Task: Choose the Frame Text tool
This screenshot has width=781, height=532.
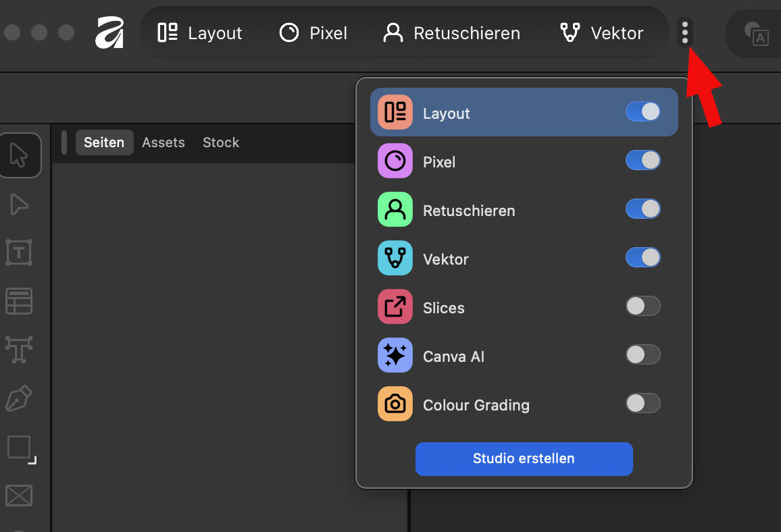Action: [x=19, y=252]
